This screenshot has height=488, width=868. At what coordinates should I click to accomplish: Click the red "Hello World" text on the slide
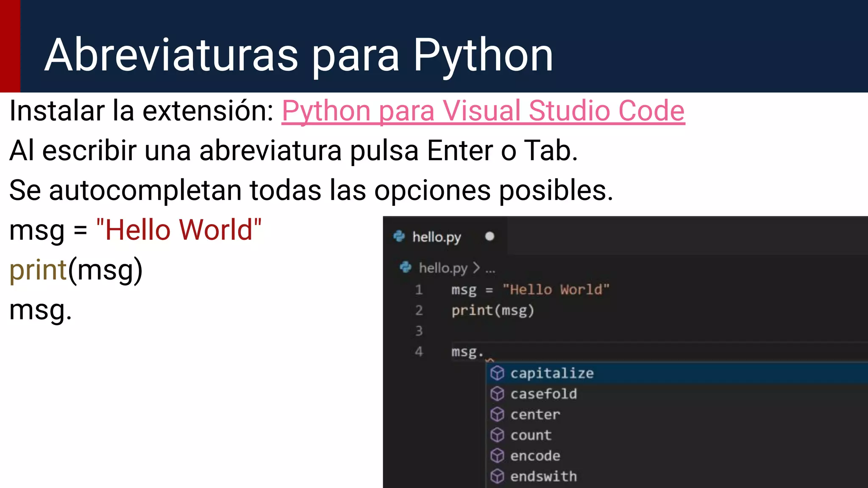[x=179, y=230]
